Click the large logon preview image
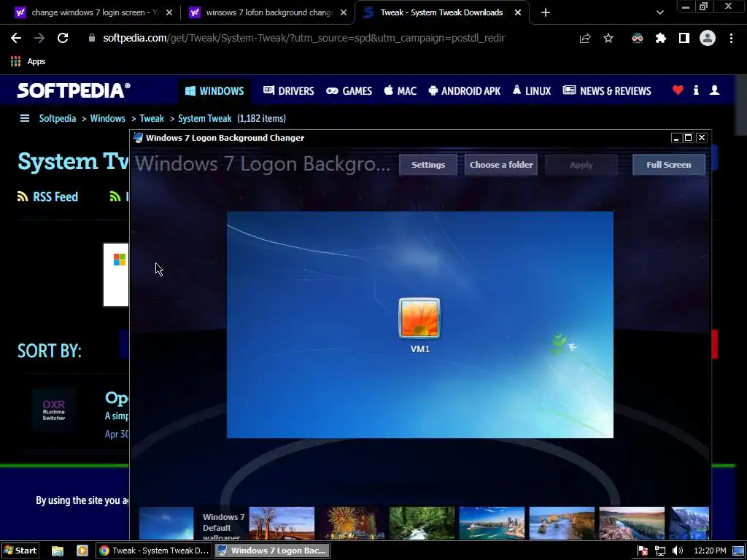 click(419, 324)
